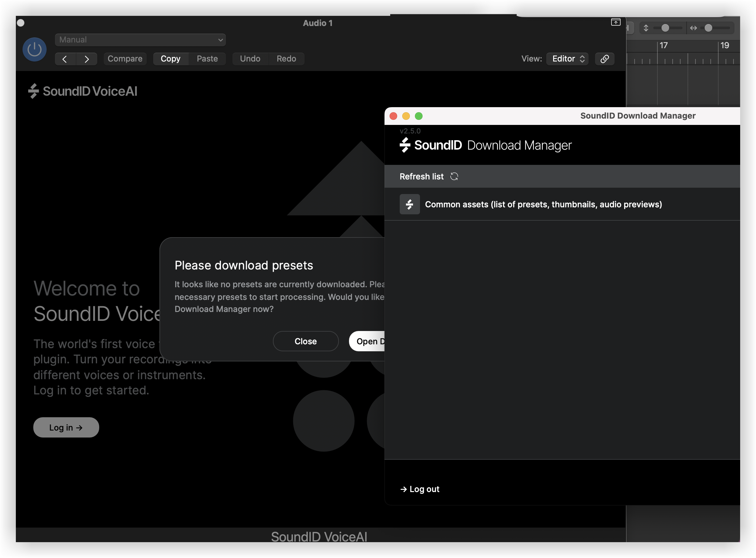Click the v2.5.0 version label

[410, 131]
